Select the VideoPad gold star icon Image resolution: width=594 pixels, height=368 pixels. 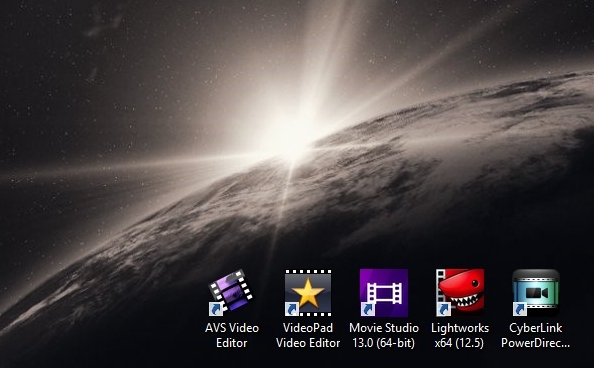[x=308, y=293]
